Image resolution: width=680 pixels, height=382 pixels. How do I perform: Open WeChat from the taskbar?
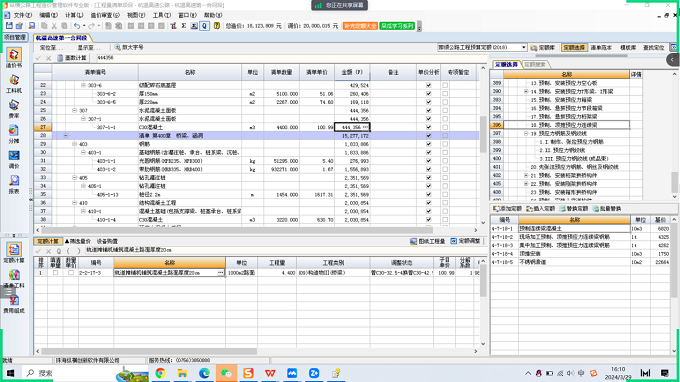tap(226, 373)
